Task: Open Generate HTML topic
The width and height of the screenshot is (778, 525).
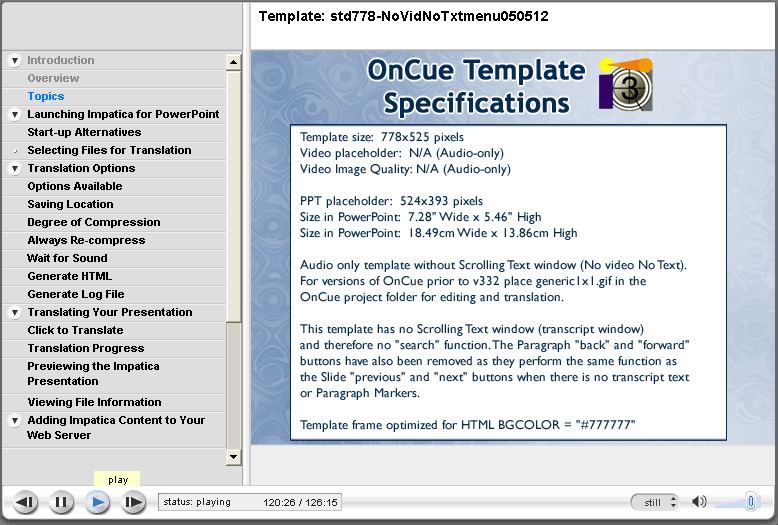Action: coord(69,276)
